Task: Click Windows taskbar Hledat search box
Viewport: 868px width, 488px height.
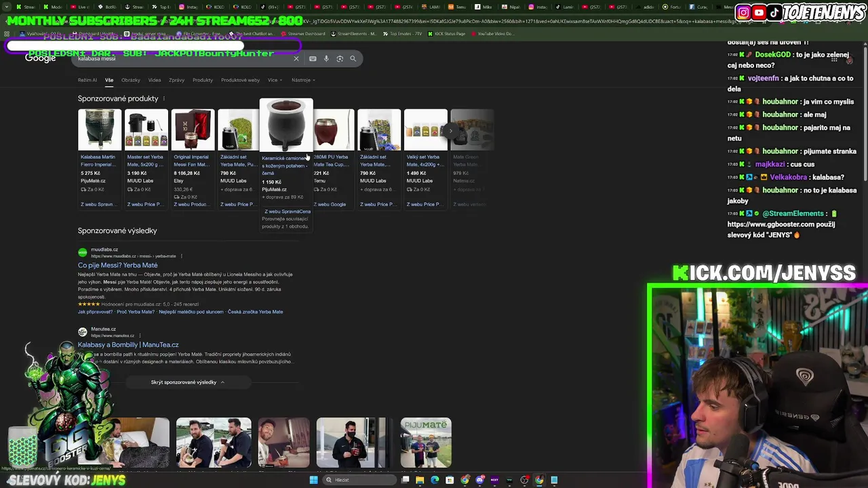Action: [x=359, y=480]
